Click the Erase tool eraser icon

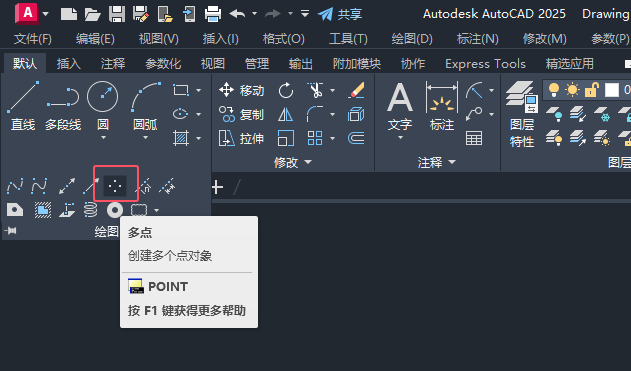pyautogui.click(x=356, y=90)
